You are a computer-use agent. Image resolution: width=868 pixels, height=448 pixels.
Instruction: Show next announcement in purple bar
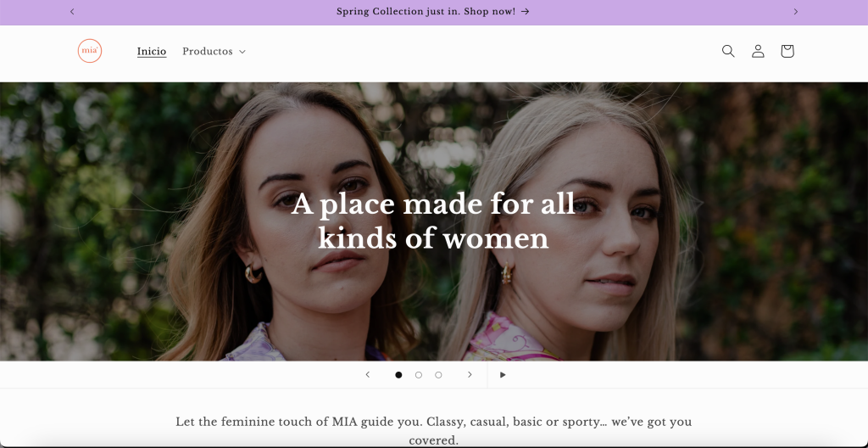[x=795, y=12]
